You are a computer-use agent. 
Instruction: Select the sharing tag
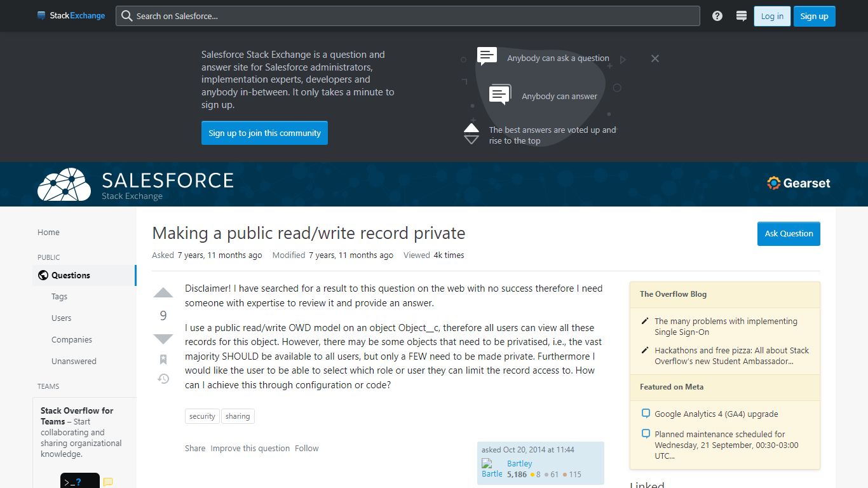pos(238,416)
